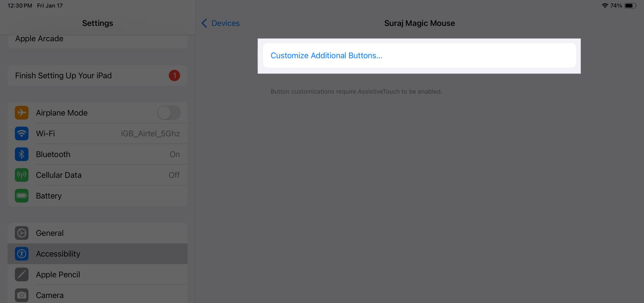Tap the 12:30 PM clock
Screen dimensions: 644x303
click(x=20, y=6)
